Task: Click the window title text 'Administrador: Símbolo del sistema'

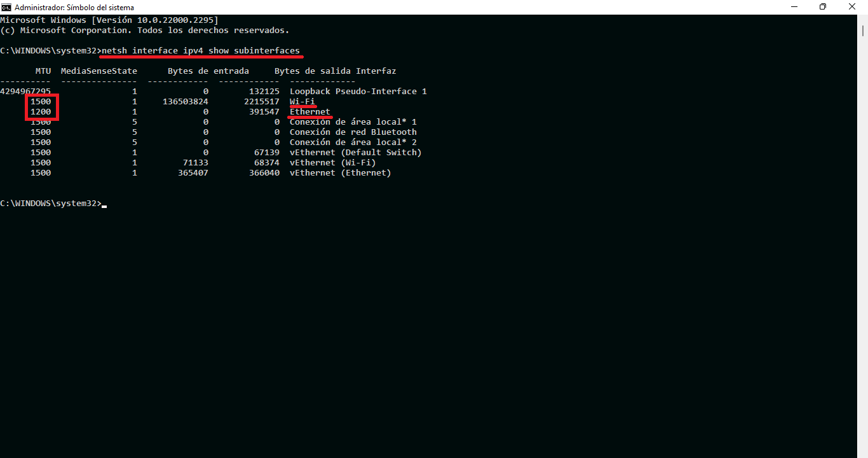Action: (x=74, y=8)
